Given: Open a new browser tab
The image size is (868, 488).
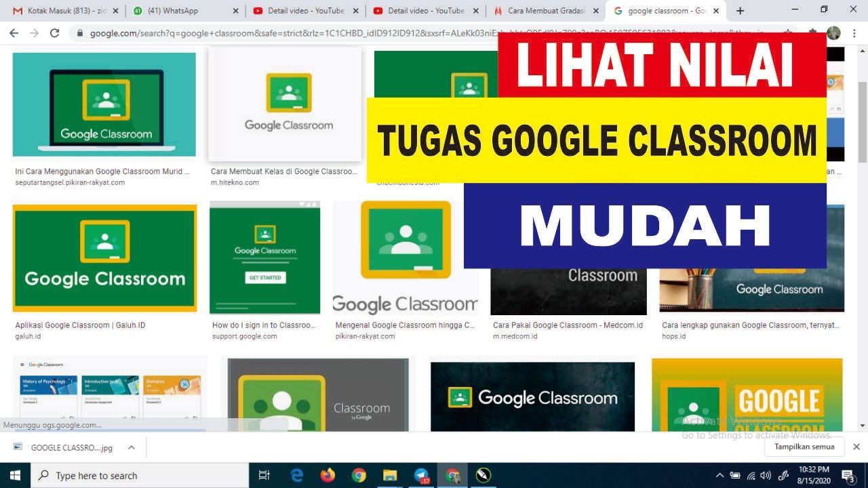Looking at the screenshot, I should tap(740, 11).
